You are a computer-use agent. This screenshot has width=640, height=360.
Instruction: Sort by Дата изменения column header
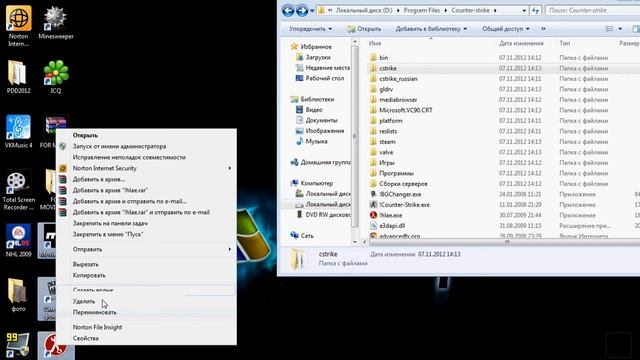tap(521, 43)
